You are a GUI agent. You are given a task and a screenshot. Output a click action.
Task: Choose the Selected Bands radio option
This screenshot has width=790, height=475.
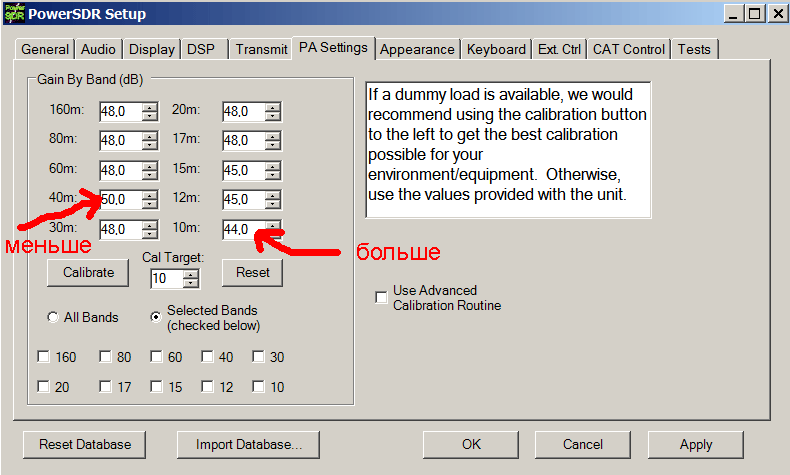point(156,317)
